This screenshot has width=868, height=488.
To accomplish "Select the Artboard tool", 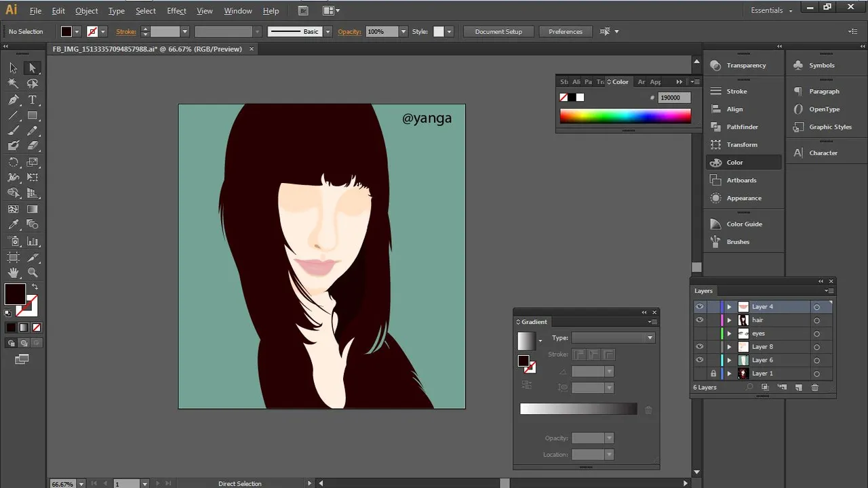I will click(13, 257).
